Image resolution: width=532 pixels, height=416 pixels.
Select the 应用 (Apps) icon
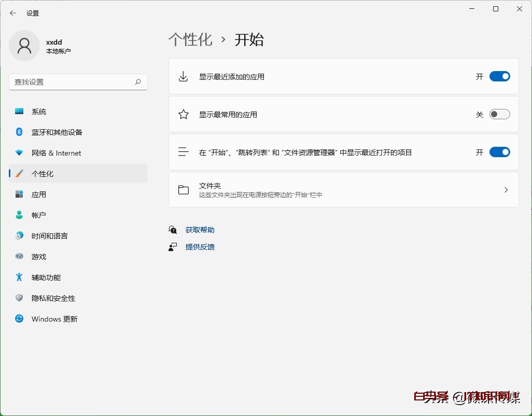click(x=19, y=194)
